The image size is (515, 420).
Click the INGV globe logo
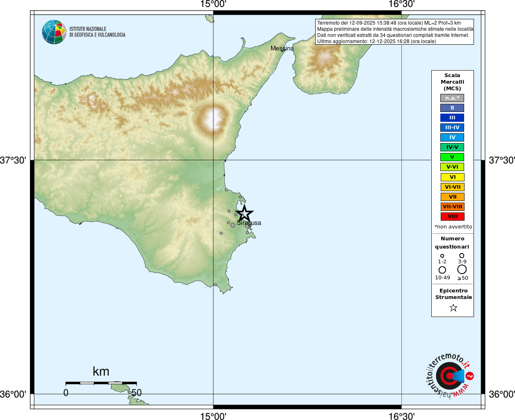point(54,32)
